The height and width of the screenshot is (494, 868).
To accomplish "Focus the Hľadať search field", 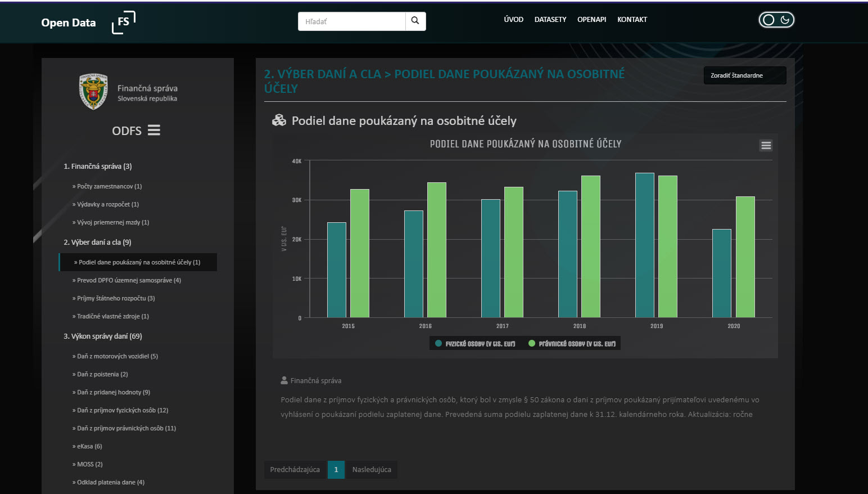I will (x=352, y=21).
